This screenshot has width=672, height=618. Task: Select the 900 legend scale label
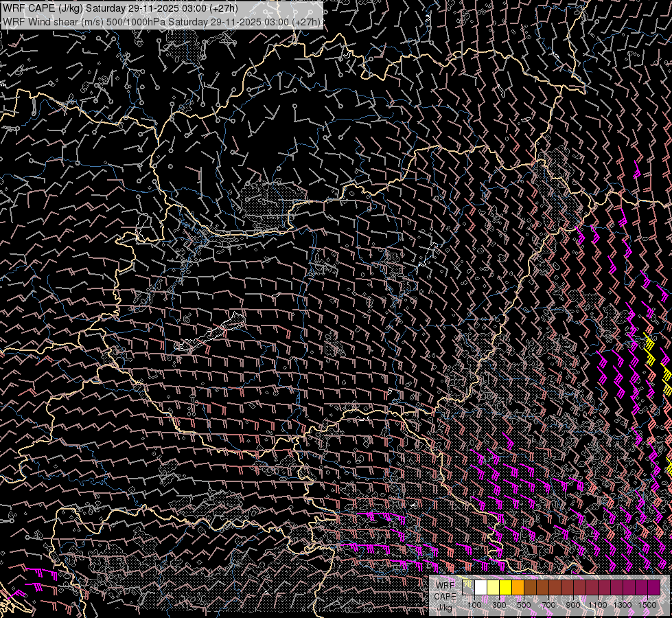tap(573, 604)
